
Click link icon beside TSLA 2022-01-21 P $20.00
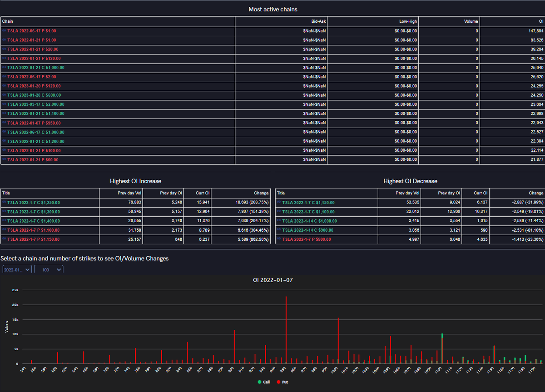click(x=4, y=49)
